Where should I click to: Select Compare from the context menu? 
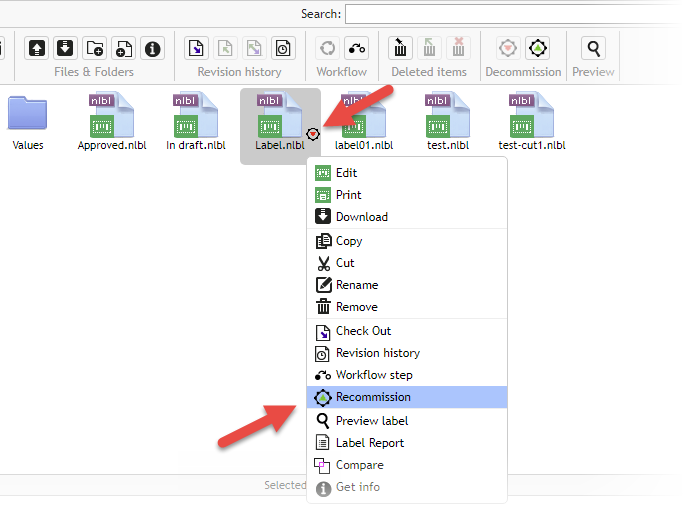click(x=359, y=465)
